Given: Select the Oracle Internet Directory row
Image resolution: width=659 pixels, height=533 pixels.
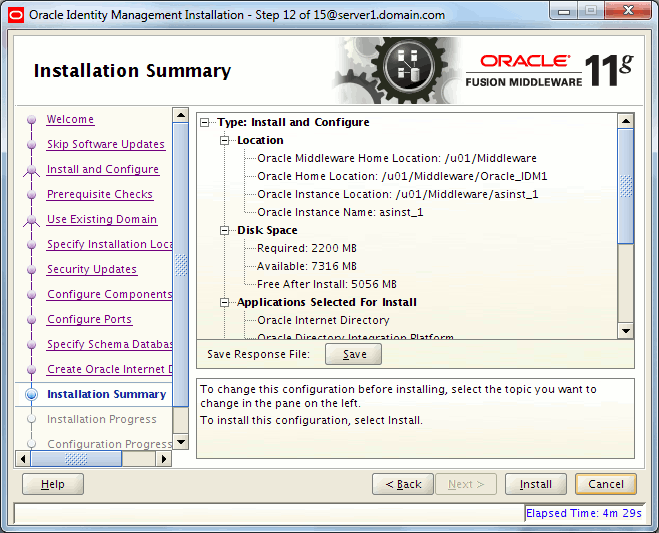Looking at the screenshot, I should click(323, 321).
